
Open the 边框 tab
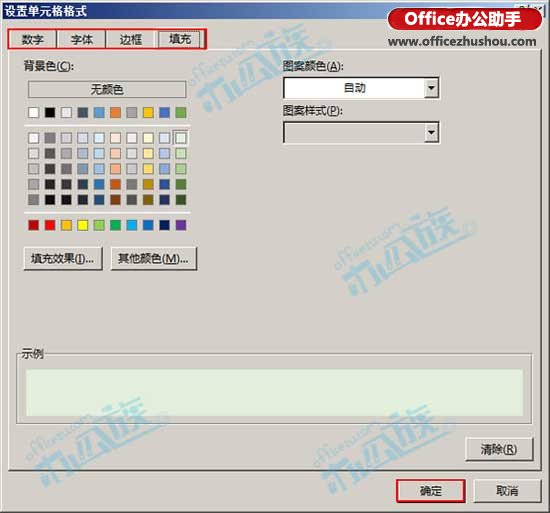[x=130, y=39]
